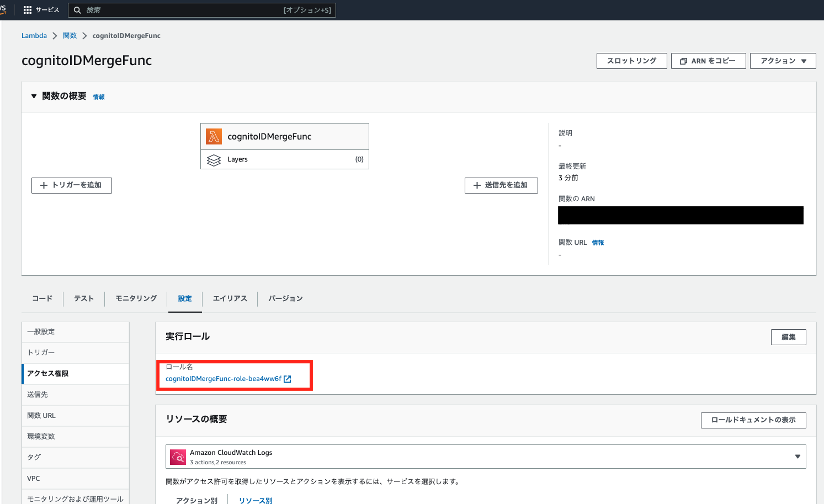Go to Lambda breadcrumb link

[x=34, y=36]
